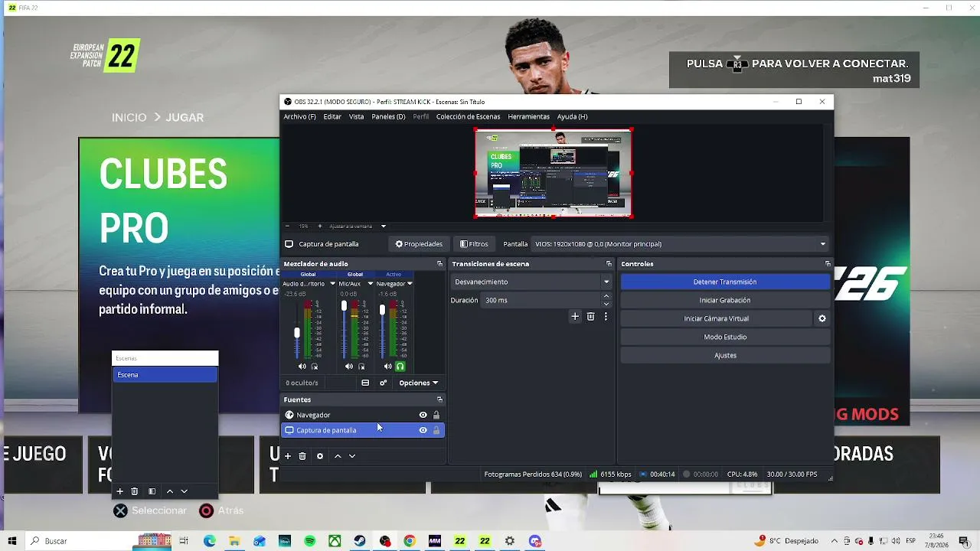The width and height of the screenshot is (980, 551).
Task: Undock the Transiciones de escena panel
Action: (x=609, y=264)
